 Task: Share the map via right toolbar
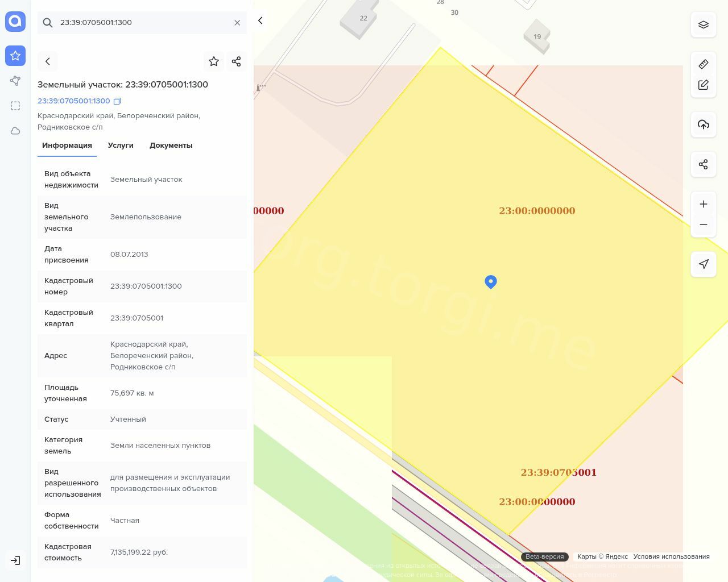click(x=703, y=164)
